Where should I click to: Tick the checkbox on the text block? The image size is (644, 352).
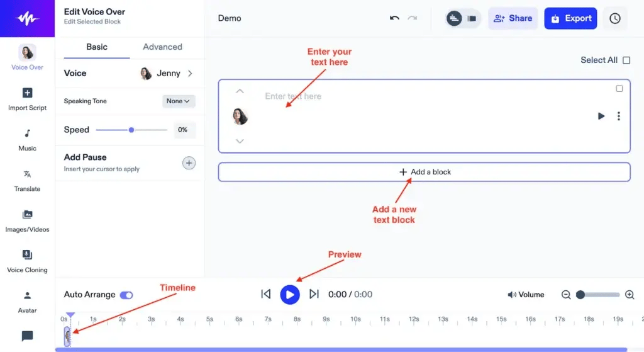[619, 89]
